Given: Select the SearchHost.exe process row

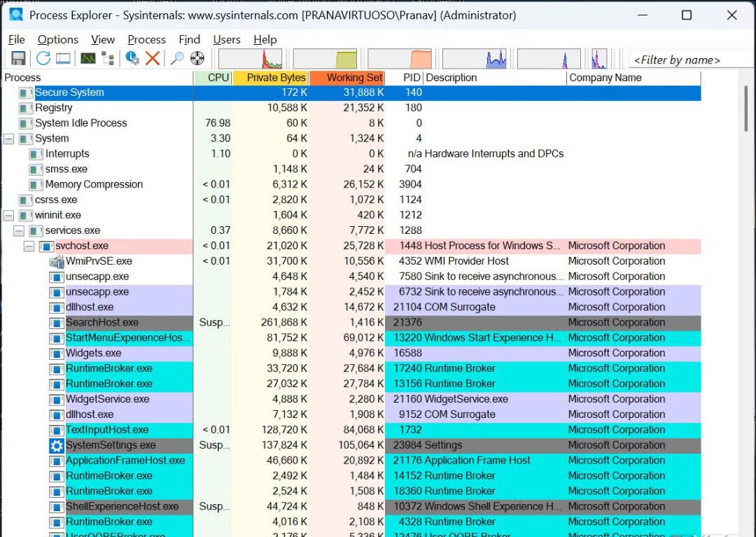Looking at the screenshot, I should [x=102, y=323].
